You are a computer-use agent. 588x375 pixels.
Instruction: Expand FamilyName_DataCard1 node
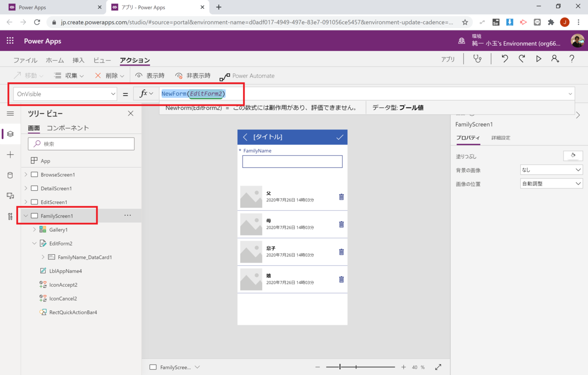pos(43,257)
